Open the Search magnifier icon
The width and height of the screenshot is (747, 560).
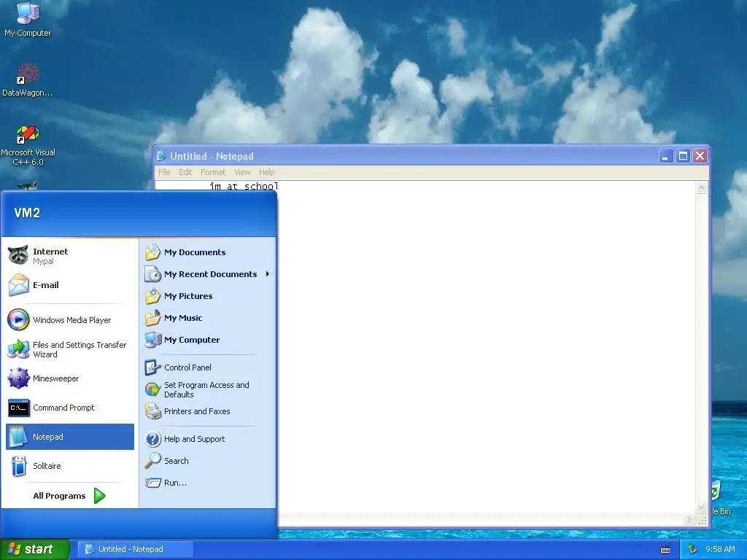coord(153,461)
